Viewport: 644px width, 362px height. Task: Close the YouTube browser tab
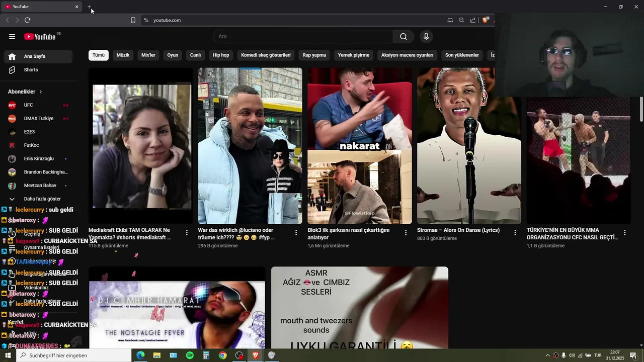[x=76, y=7]
